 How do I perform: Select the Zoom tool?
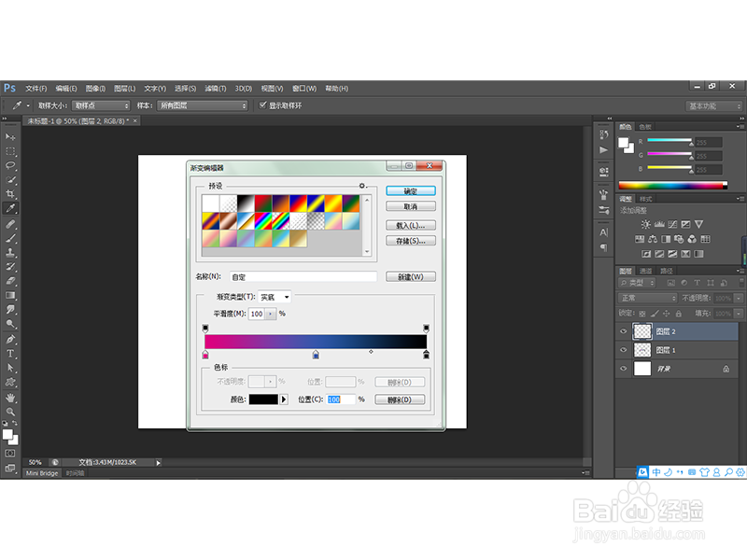[x=10, y=412]
